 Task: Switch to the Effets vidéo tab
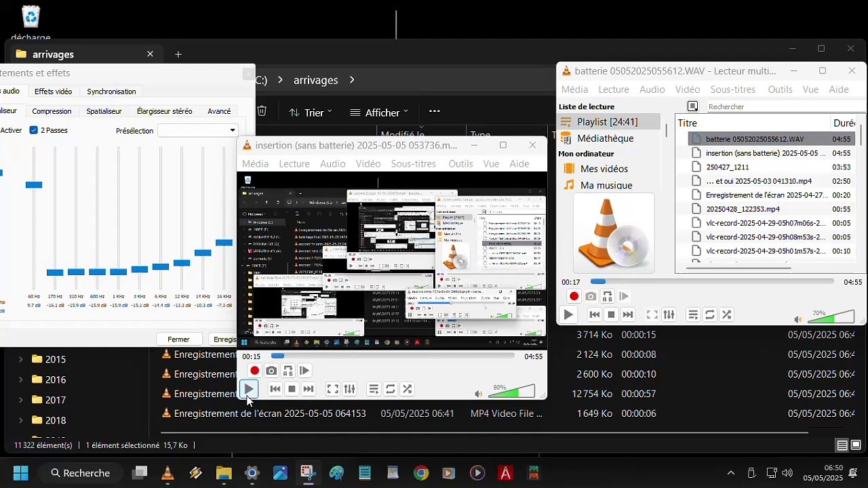pyautogui.click(x=53, y=91)
